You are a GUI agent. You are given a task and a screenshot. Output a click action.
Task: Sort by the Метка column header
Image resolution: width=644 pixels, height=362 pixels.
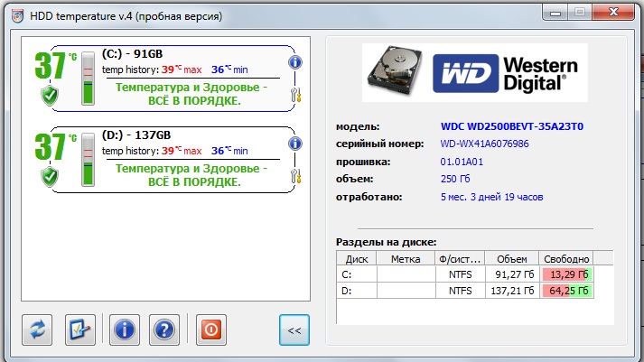[406, 259]
